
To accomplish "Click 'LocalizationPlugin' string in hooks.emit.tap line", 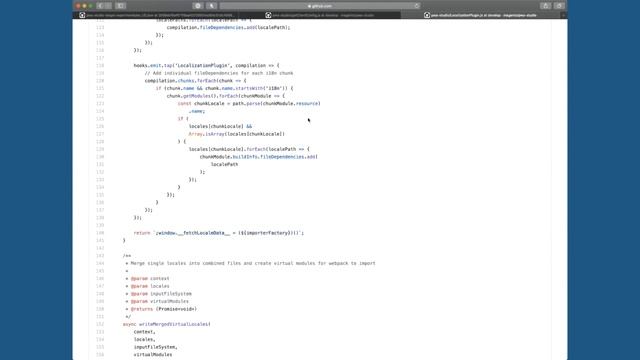I will click(x=202, y=65).
